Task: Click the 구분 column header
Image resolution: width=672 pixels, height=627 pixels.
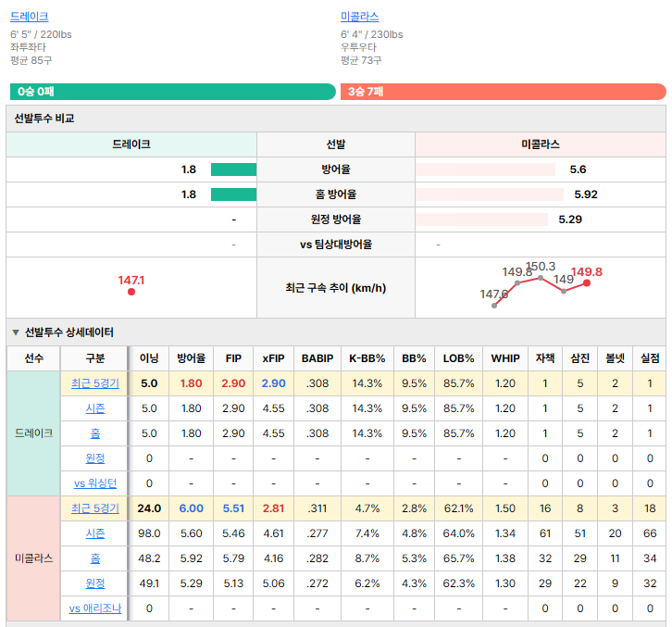Action: pos(95,358)
